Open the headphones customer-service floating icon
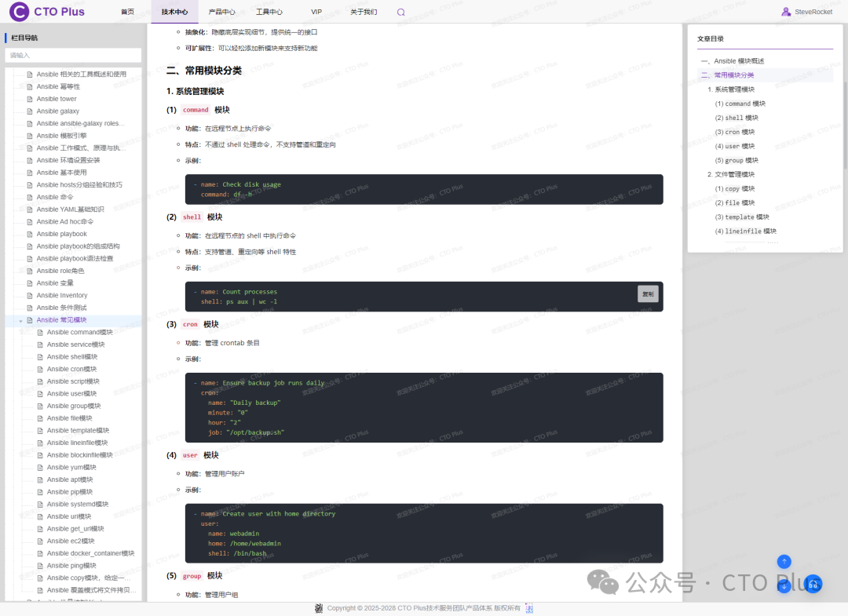The height and width of the screenshot is (616, 848). [812, 585]
